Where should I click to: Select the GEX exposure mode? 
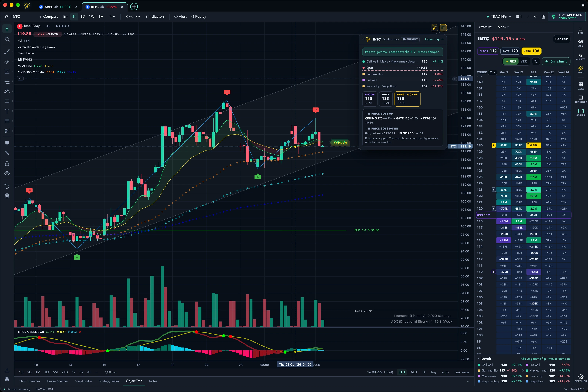[x=511, y=61]
